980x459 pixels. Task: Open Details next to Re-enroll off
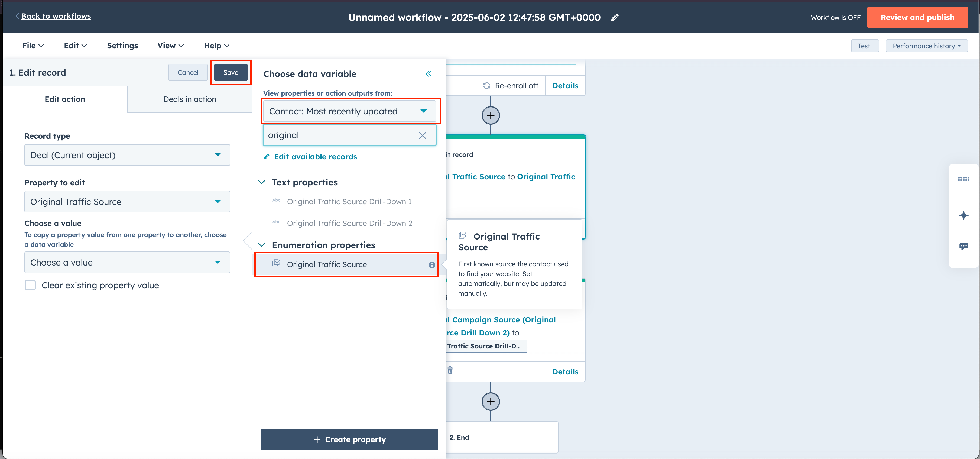click(x=565, y=86)
